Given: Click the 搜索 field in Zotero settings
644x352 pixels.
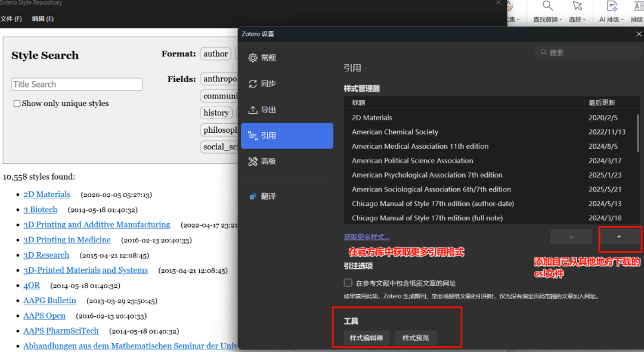Looking at the screenshot, I should 587,52.
